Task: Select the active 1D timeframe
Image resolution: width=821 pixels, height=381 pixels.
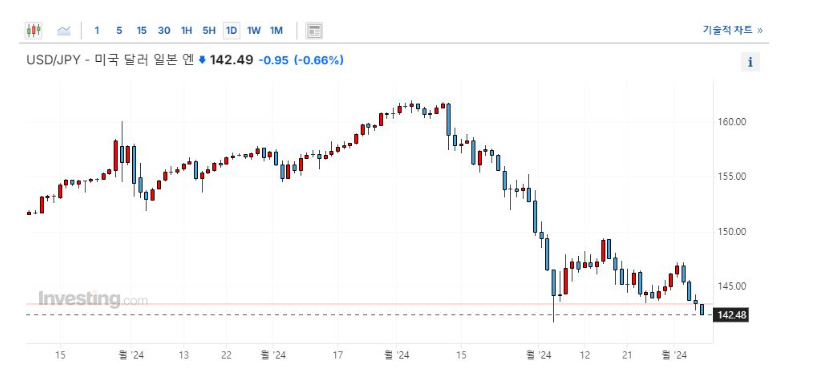Action: 231,31
